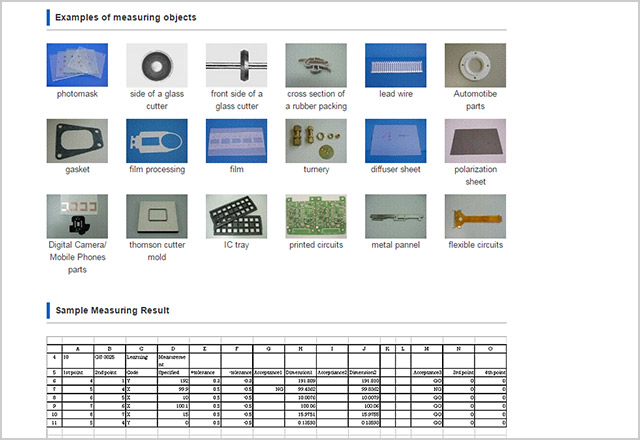The image size is (640, 440).
Task: Open the diffuser sheet image
Action: 395,140
